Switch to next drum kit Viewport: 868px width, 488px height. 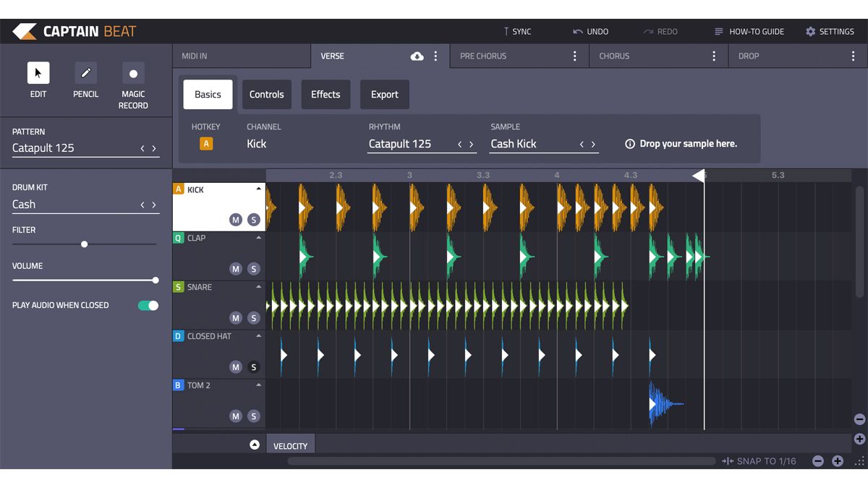click(x=154, y=205)
